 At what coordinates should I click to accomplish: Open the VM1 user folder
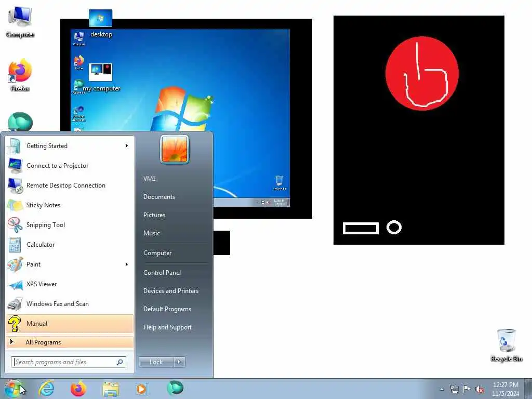[149, 179]
